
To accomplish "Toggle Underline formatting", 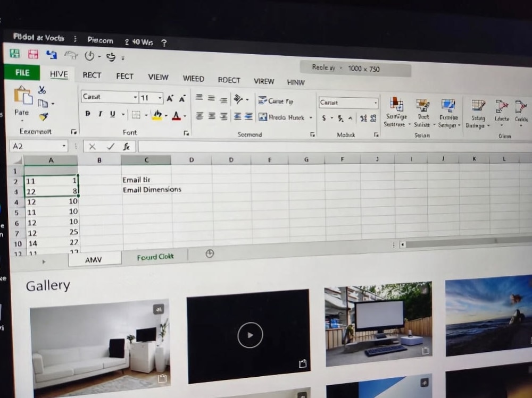I will (x=112, y=114).
